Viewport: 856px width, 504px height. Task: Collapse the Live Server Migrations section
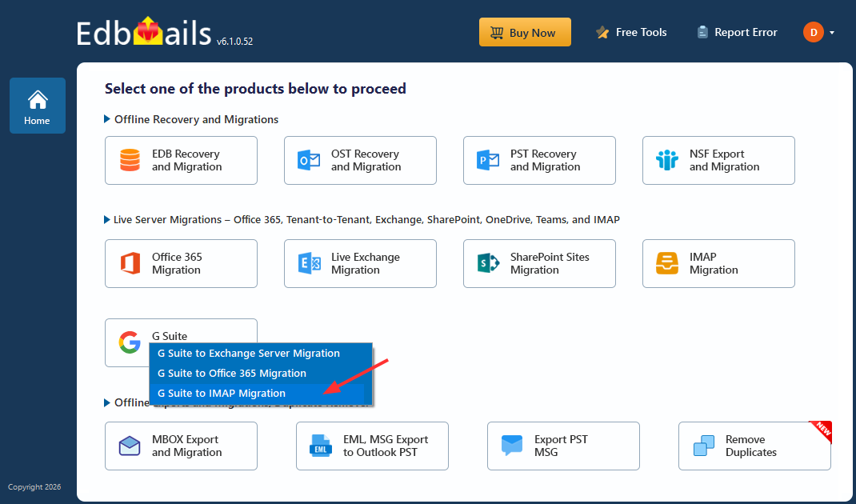108,219
